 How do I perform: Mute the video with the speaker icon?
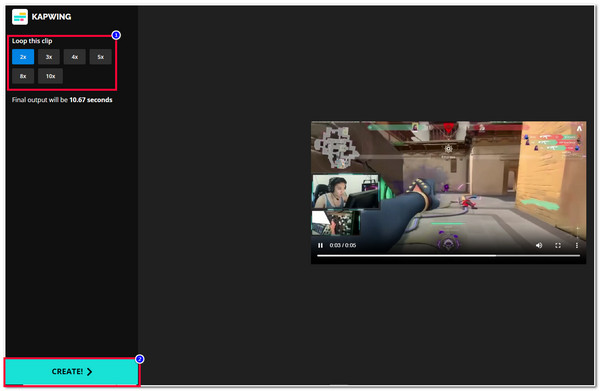(539, 245)
